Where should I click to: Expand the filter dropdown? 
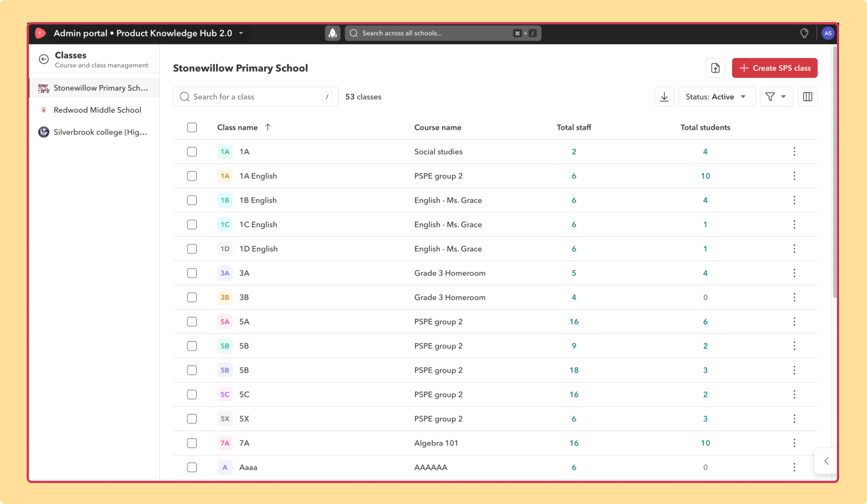click(776, 97)
